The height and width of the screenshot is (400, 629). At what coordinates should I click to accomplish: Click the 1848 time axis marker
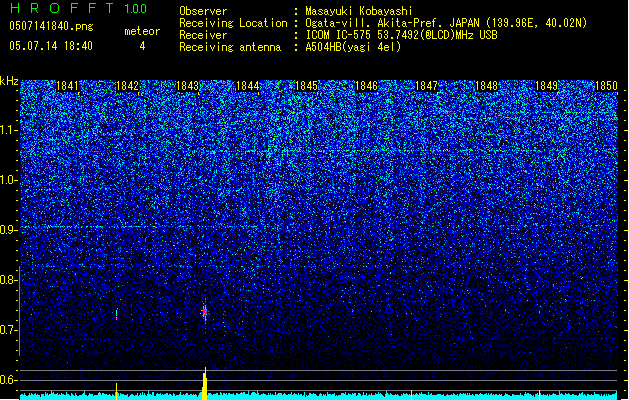(x=486, y=86)
